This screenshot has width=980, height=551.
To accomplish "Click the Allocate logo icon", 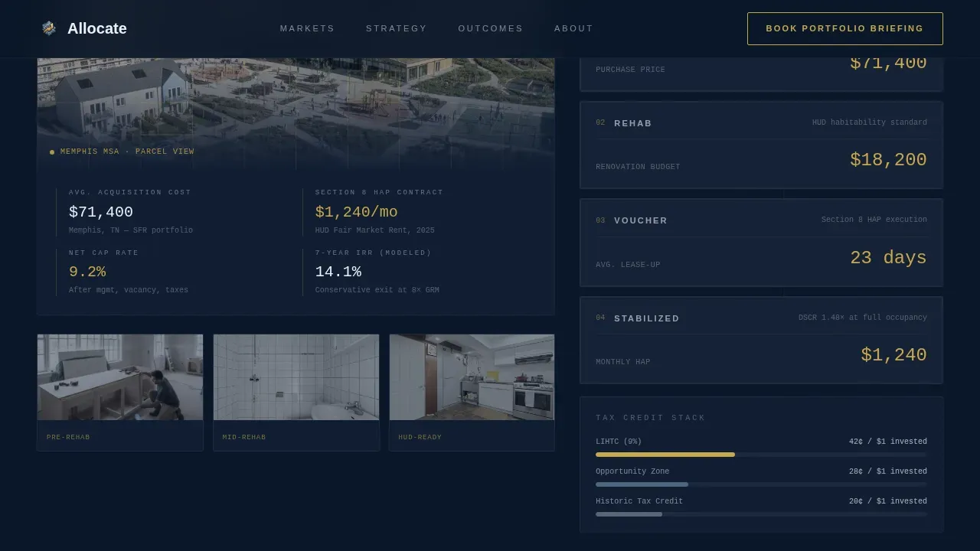I will pyautogui.click(x=49, y=28).
